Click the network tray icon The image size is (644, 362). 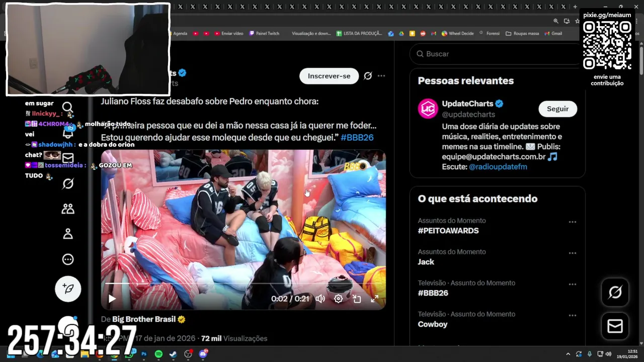(x=600, y=354)
